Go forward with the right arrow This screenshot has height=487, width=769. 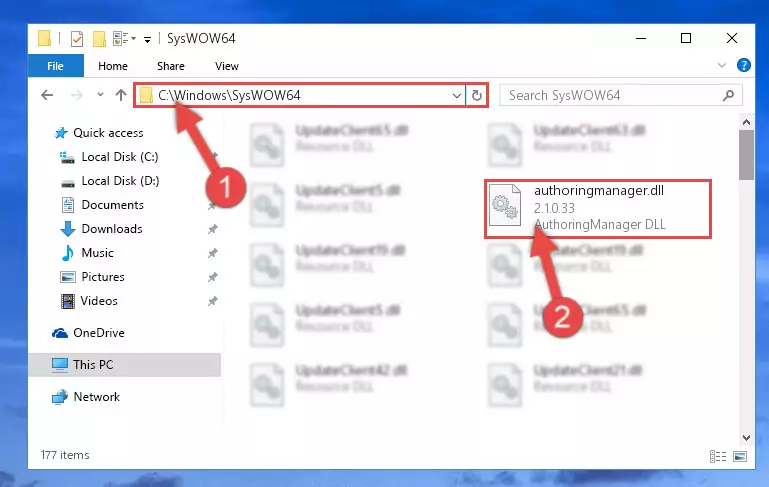click(x=77, y=95)
